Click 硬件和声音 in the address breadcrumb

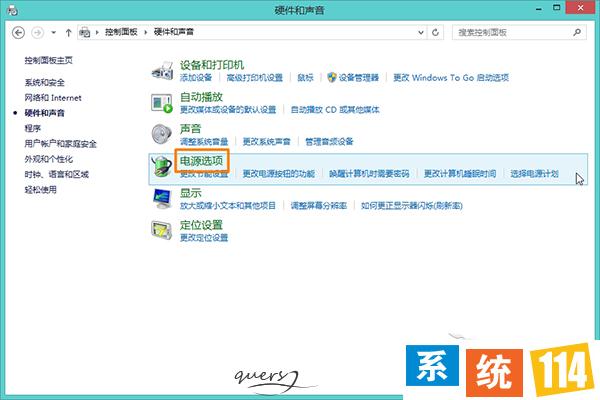173,32
